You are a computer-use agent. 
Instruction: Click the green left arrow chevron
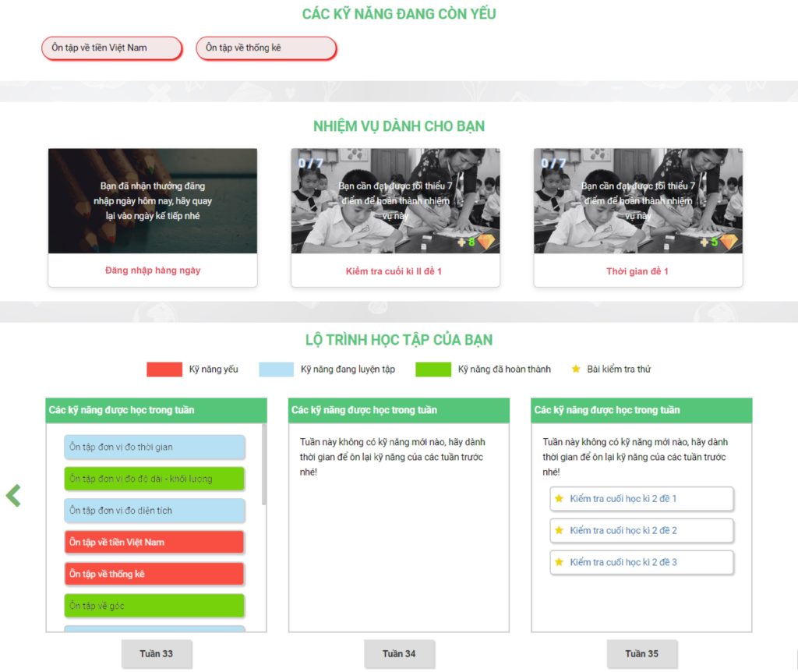click(13, 496)
